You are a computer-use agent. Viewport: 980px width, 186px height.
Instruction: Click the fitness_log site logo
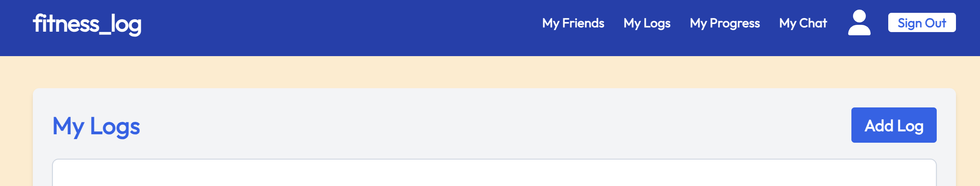(87, 24)
